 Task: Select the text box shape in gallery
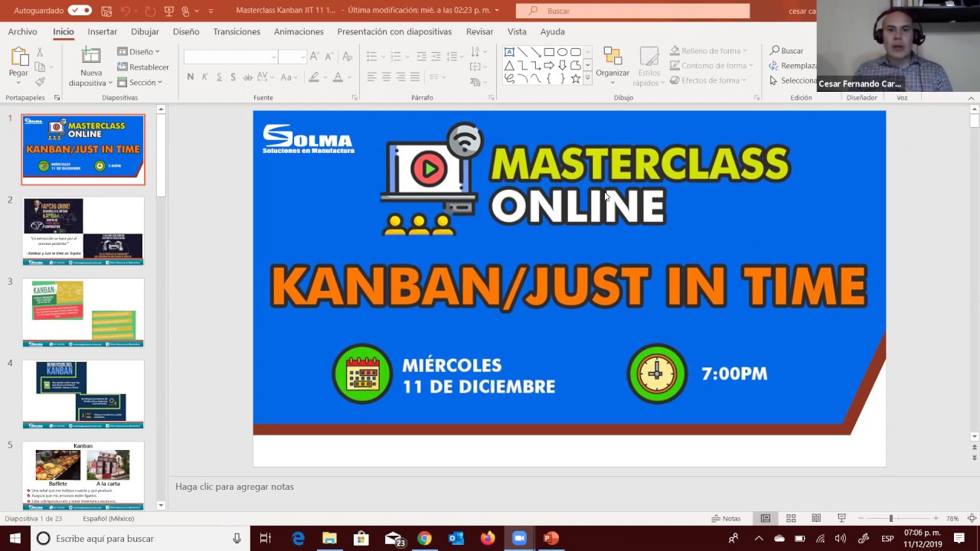pyautogui.click(x=509, y=52)
